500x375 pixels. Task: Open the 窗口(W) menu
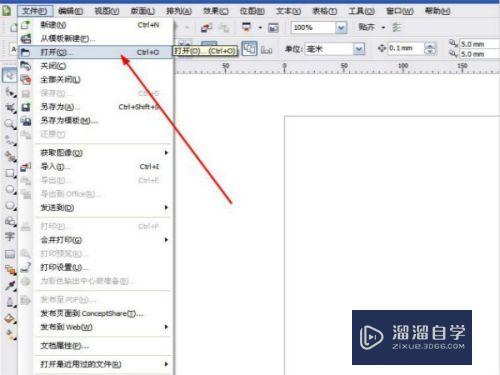(x=400, y=11)
